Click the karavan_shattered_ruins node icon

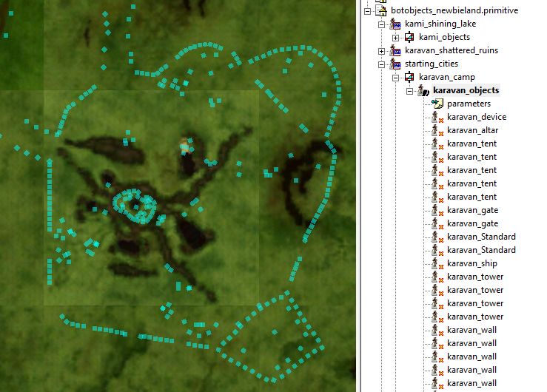(x=395, y=50)
